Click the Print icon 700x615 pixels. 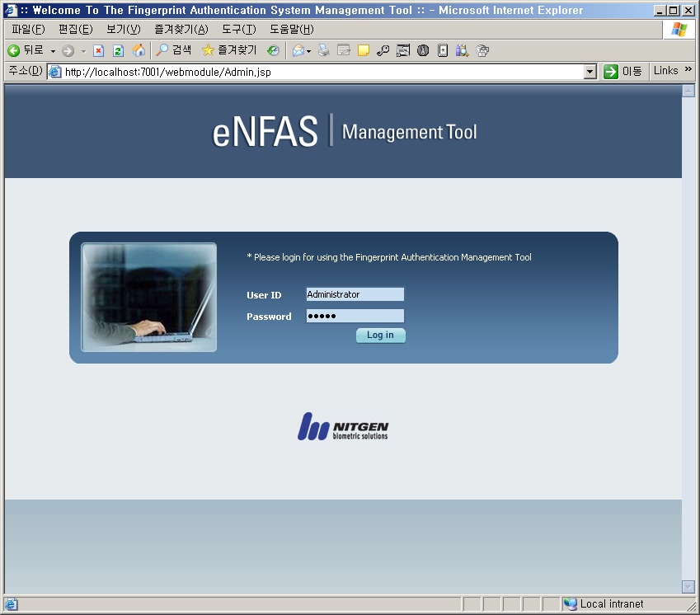tap(324, 50)
